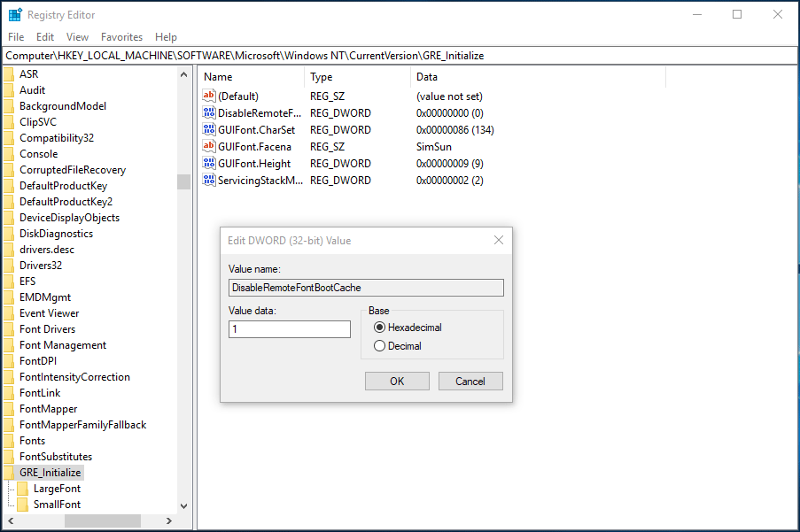Click the Value data input field

290,329
